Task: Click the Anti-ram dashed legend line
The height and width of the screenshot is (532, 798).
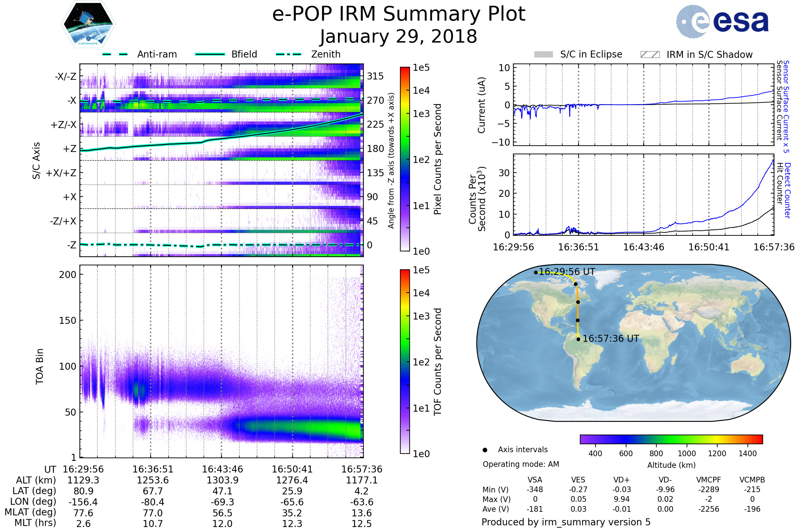Action: [115, 54]
